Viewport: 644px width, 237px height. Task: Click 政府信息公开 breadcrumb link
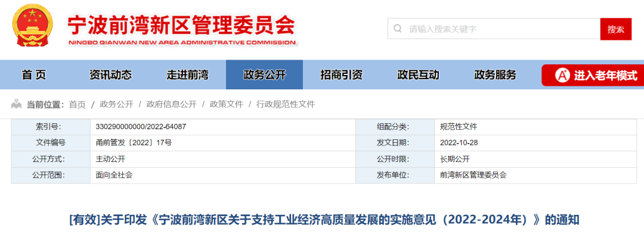(x=172, y=105)
